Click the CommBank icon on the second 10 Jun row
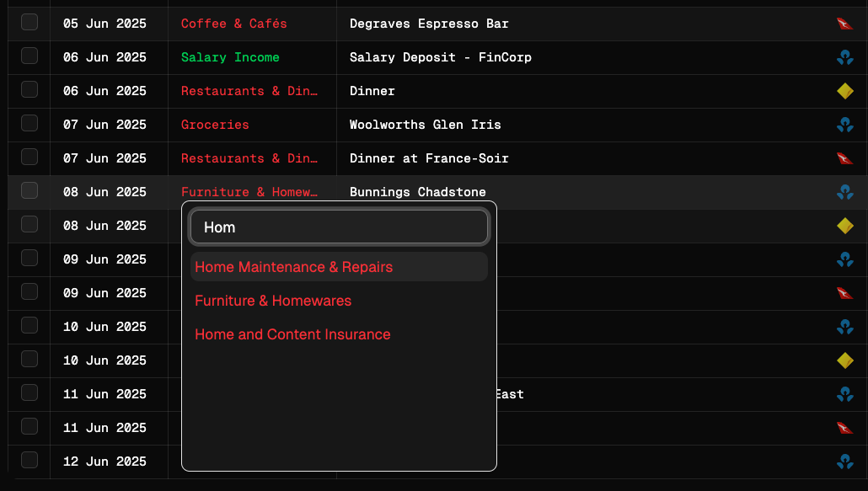This screenshot has height=491, width=868. [x=845, y=360]
